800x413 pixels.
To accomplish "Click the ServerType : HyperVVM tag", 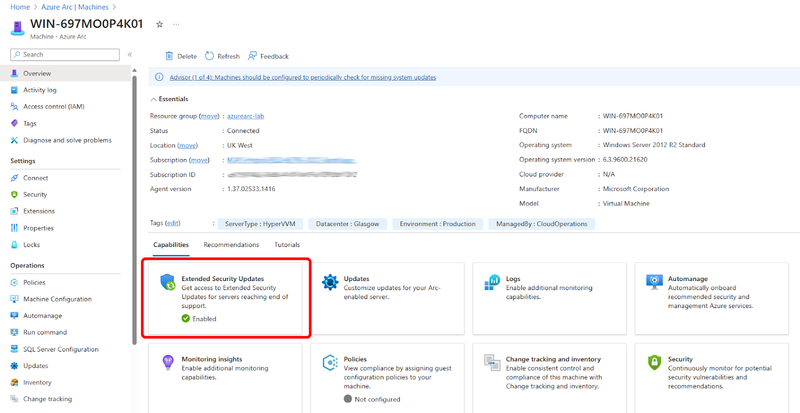I will [260, 224].
